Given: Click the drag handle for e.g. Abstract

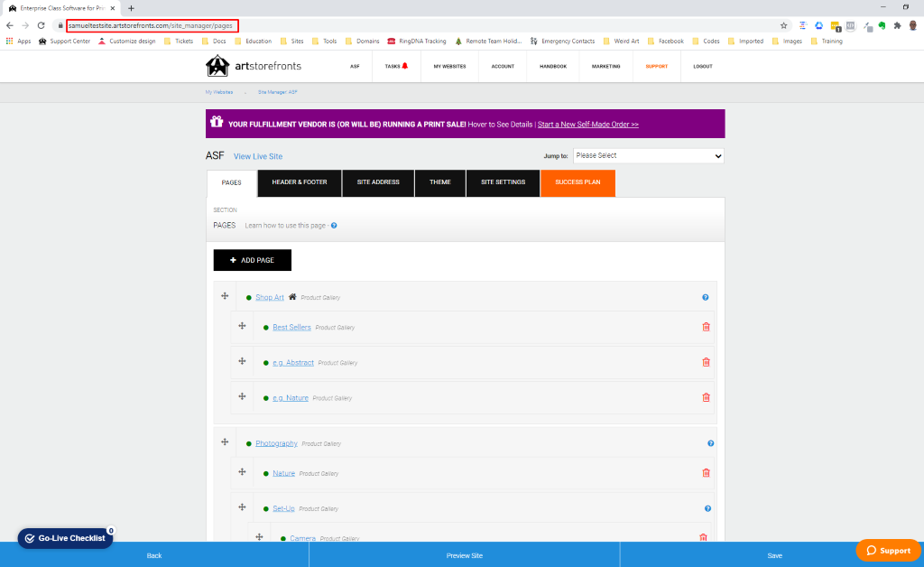Looking at the screenshot, I should (x=242, y=361).
